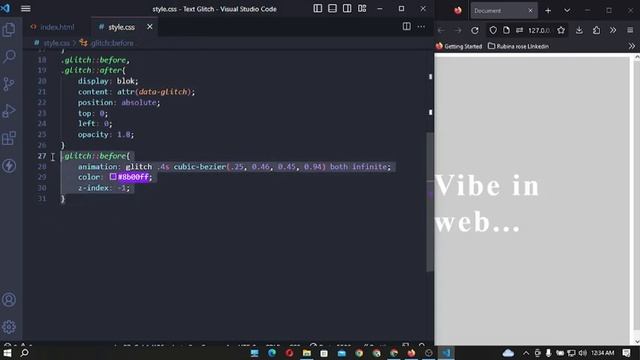Close the style.css tab
This screenshot has width=640, height=360.
(x=150, y=27)
